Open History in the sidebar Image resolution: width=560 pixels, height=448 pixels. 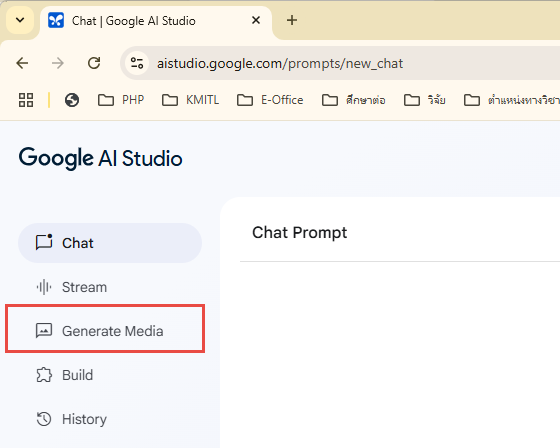tap(110, 419)
